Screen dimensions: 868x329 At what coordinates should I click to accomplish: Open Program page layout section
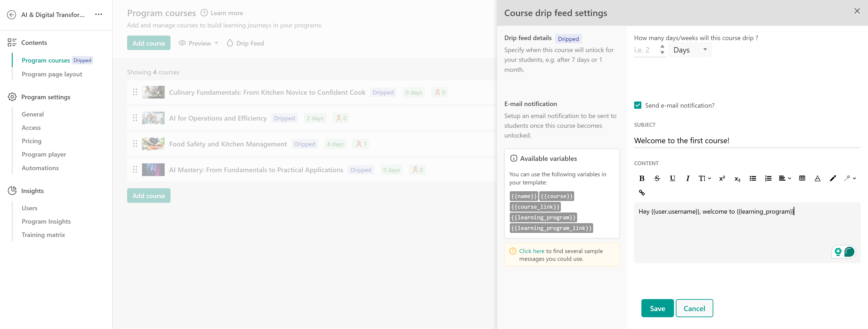[52, 74]
